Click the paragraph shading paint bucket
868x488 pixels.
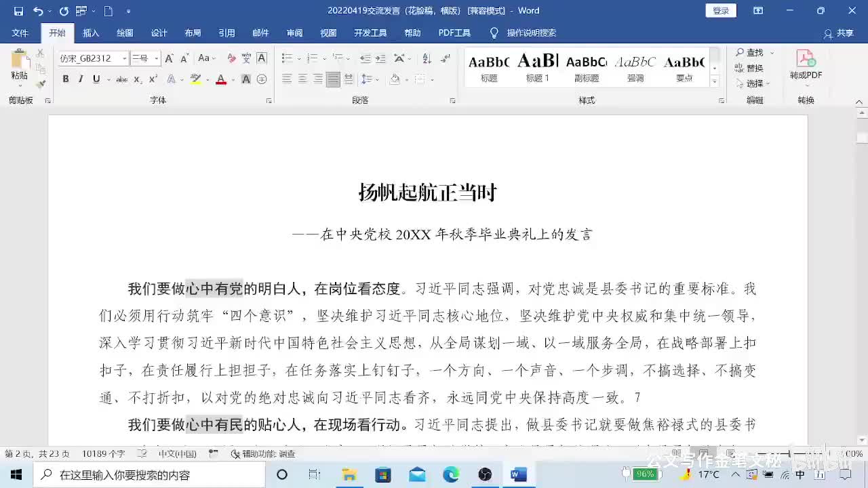tap(395, 79)
